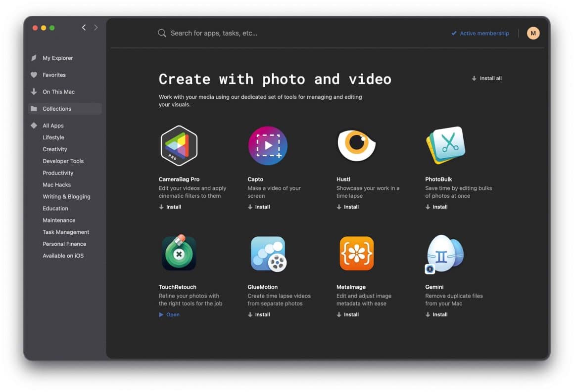Open the Gemini egg icon
Image resolution: width=574 pixels, height=392 pixels.
pos(445,253)
